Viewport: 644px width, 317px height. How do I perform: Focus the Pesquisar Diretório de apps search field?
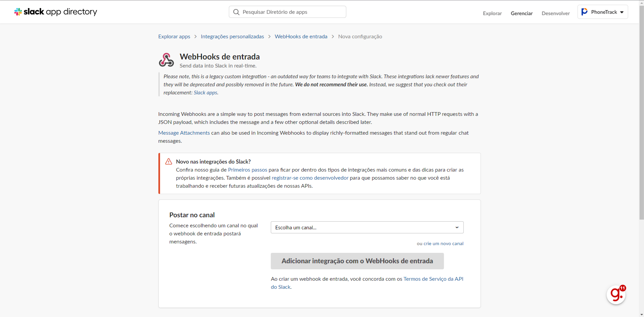[288, 12]
